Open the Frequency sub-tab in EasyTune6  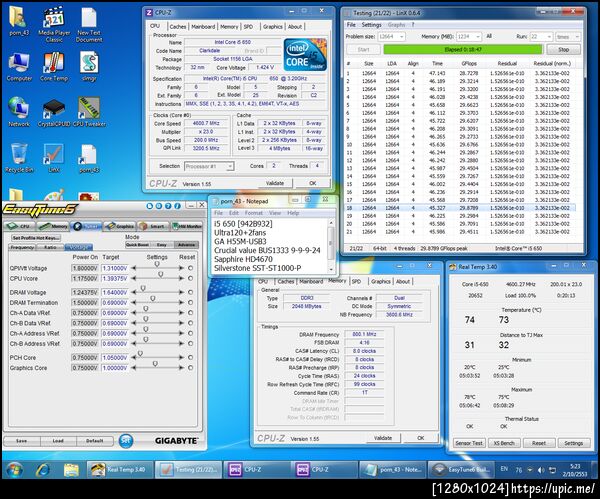[x=22, y=248]
